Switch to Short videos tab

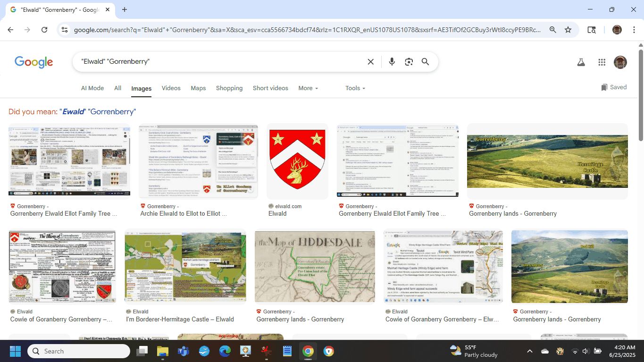pyautogui.click(x=270, y=88)
